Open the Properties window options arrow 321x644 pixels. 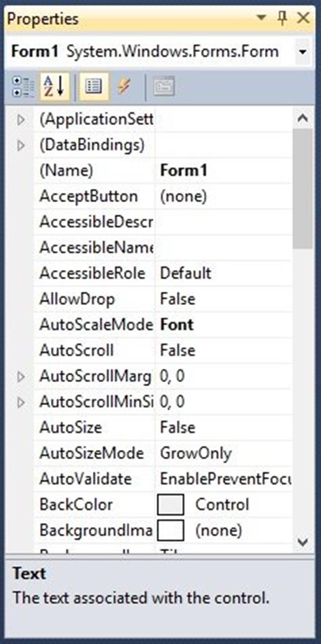pos(261,18)
